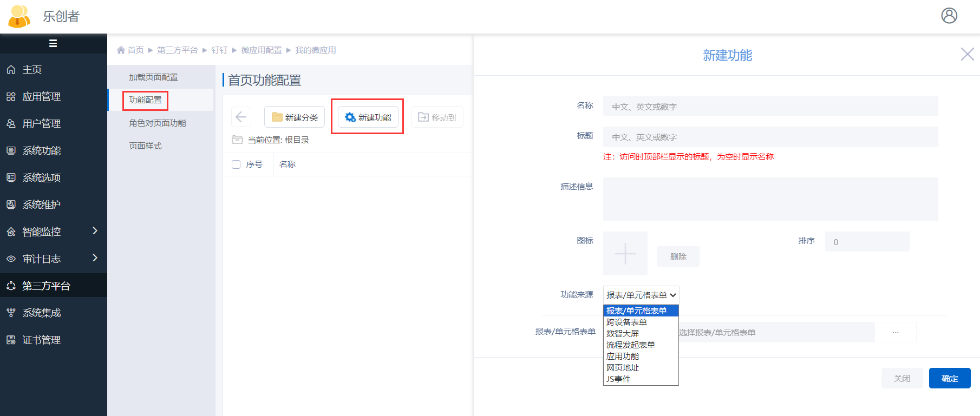
Task: Choose 数智大屏 from dropdown list
Action: click(x=623, y=333)
